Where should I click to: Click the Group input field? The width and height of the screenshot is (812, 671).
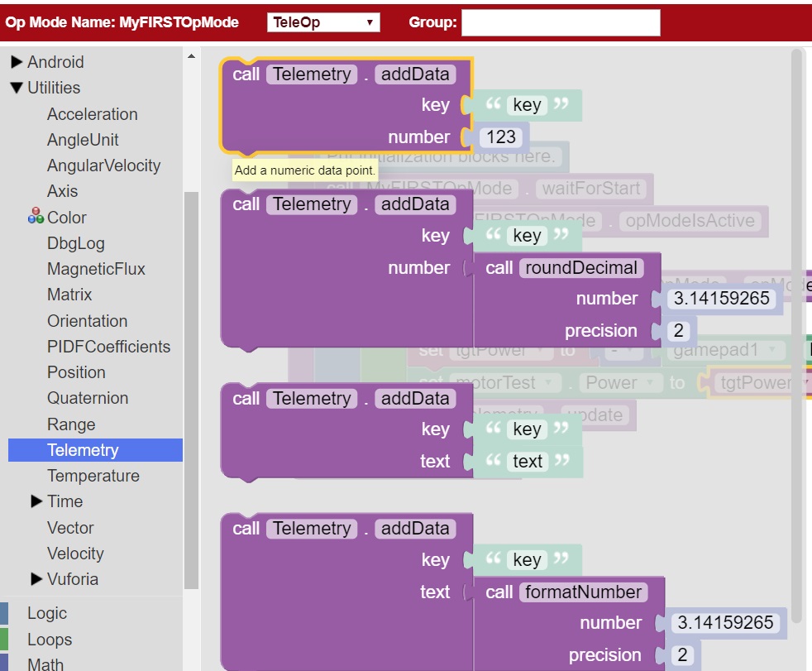559,22
